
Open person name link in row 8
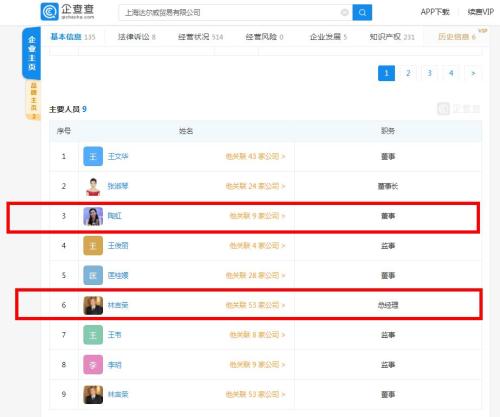(x=115, y=365)
